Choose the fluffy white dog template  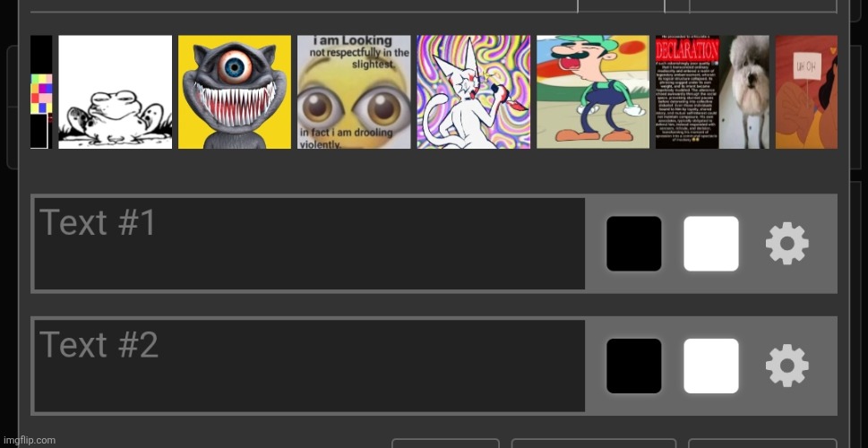pos(744,92)
